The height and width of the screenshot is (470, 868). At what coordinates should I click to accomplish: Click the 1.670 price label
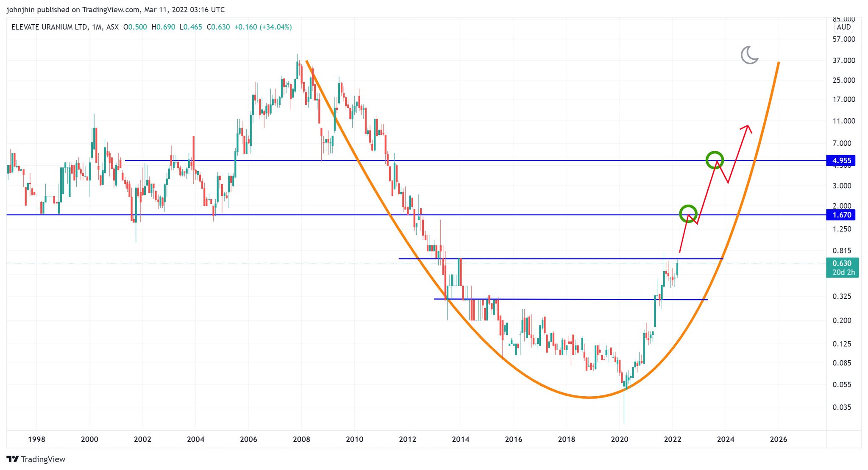pos(841,215)
